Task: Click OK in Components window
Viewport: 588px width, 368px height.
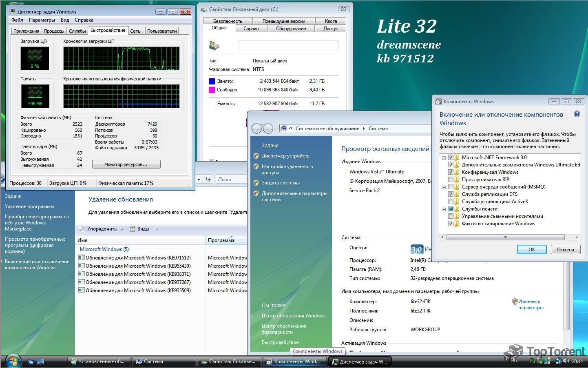Action: pyautogui.click(x=532, y=249)
